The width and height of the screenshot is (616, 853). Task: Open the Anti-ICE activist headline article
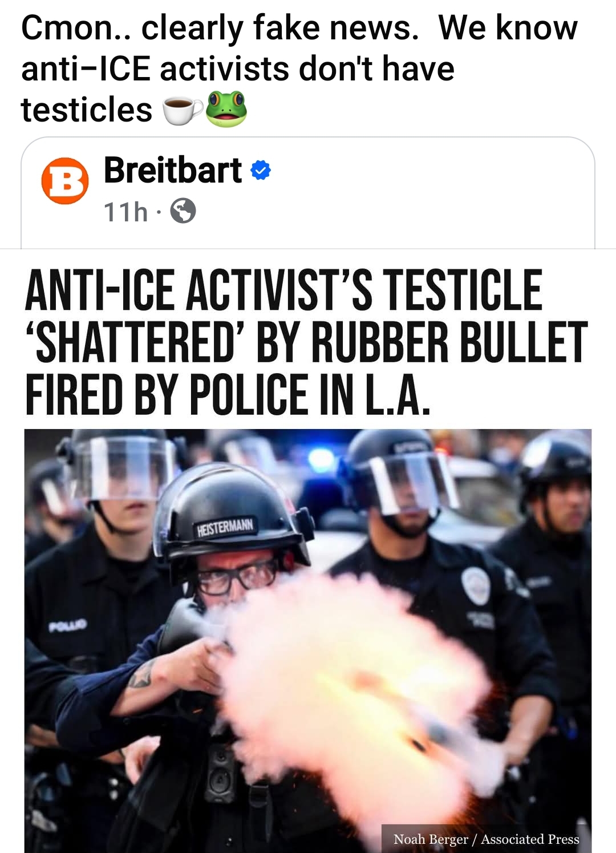tap(306, 342)
